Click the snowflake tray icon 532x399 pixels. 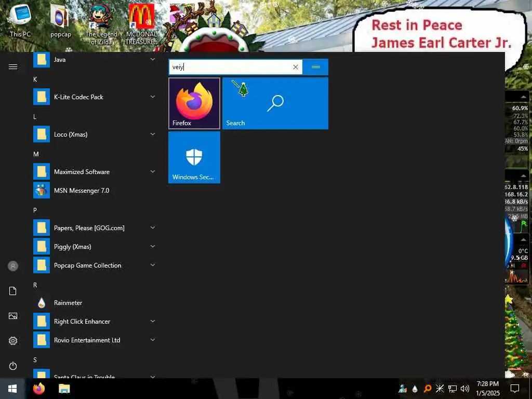(440, 389)
